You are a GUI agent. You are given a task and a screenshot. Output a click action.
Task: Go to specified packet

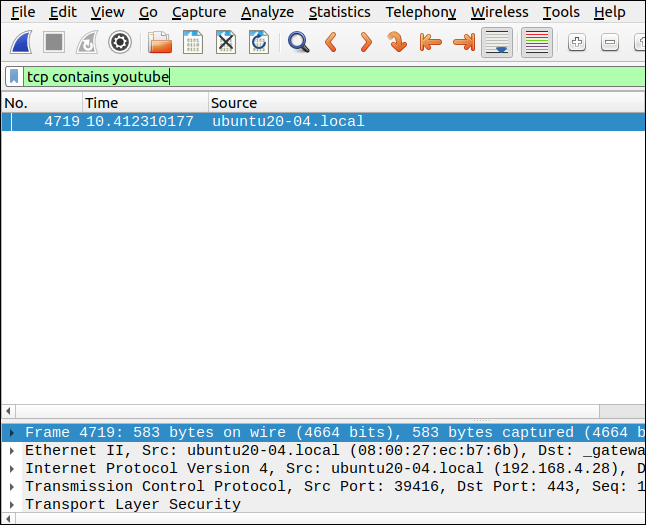[x=397, y=42]
